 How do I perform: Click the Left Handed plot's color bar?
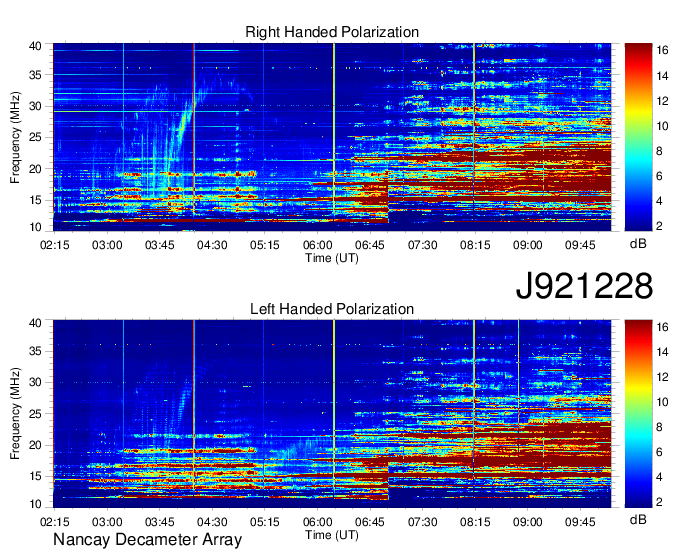click(638, 414)
